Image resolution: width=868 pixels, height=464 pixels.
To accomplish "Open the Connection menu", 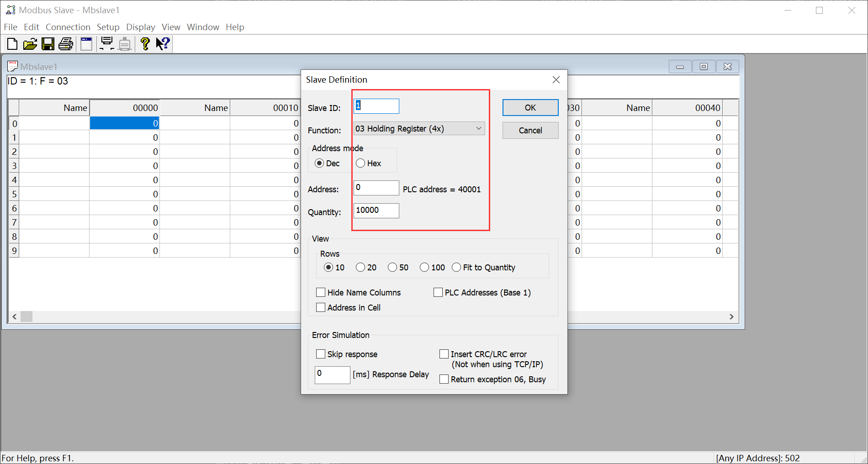I will (x=68, y=27).
